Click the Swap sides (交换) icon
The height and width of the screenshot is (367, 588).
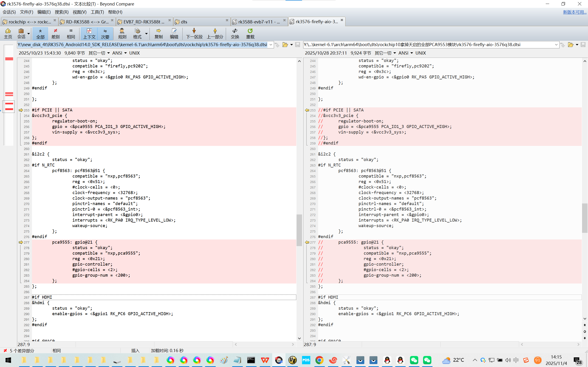(235, 33)
